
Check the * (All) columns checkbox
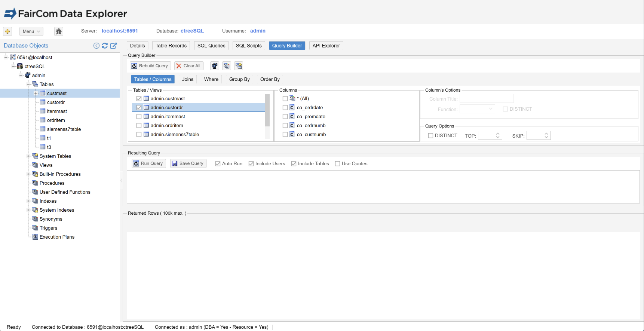(285, 99)
